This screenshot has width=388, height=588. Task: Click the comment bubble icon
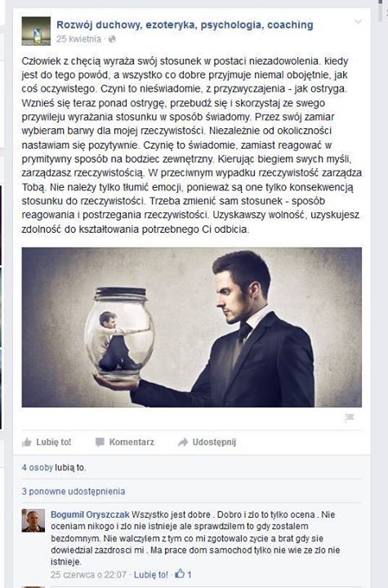(x=100, y=442)
